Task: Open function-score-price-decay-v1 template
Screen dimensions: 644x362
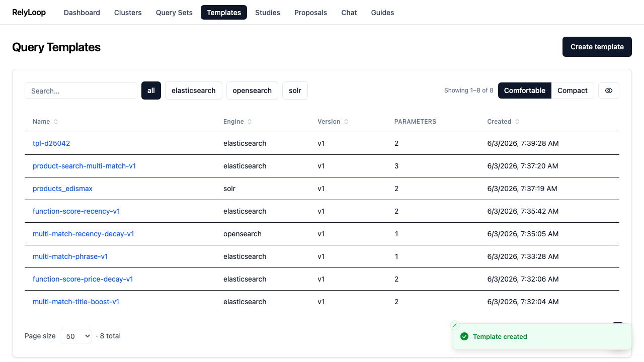Action: point(83,279)
